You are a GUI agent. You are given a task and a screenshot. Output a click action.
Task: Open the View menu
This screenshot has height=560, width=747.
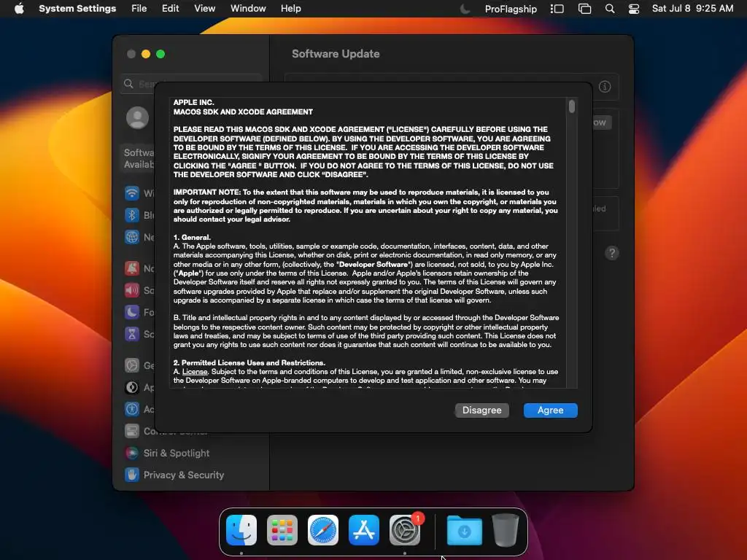pyautogui.click(x=204, y=9)
